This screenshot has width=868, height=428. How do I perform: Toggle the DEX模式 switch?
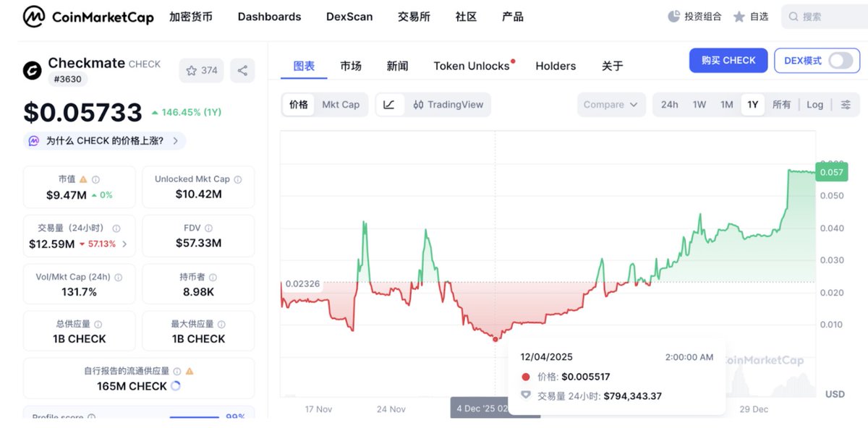(840, 61)
